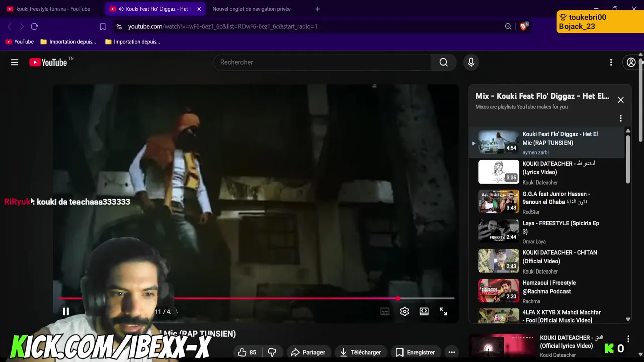Start voice search with the microphone
Viewport: 644px width, 362px height.
pyautogui.click(x=471, y=62)
